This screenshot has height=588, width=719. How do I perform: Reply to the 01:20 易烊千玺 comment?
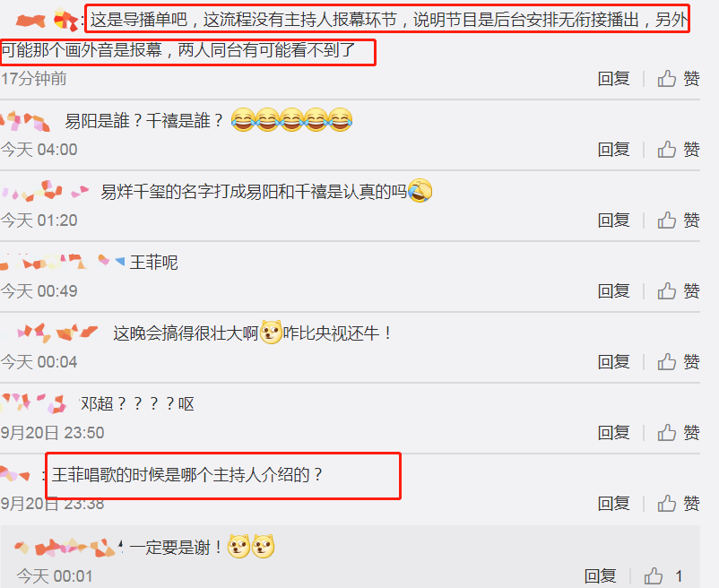(x=613, y=220)
